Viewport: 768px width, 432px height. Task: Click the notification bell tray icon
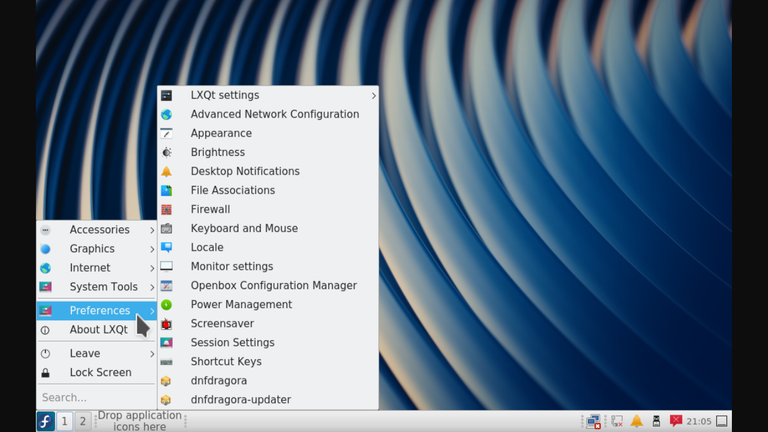[637, 421]
